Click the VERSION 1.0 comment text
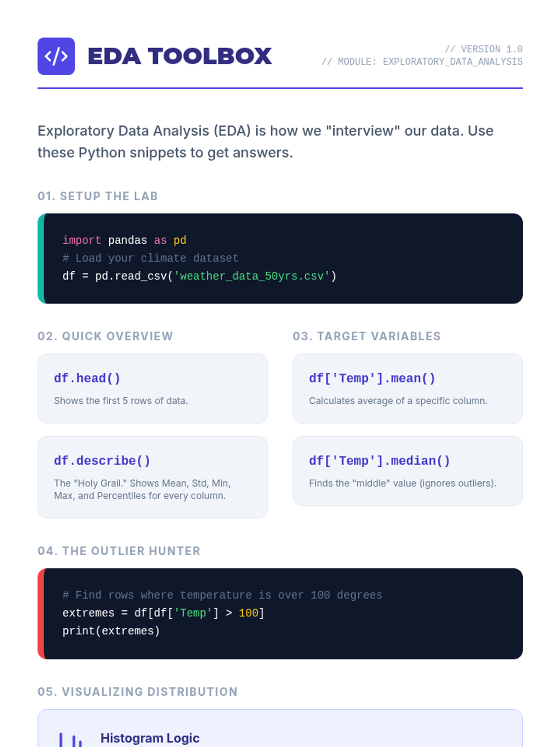 pyautogui.click(x=483, y=49)
